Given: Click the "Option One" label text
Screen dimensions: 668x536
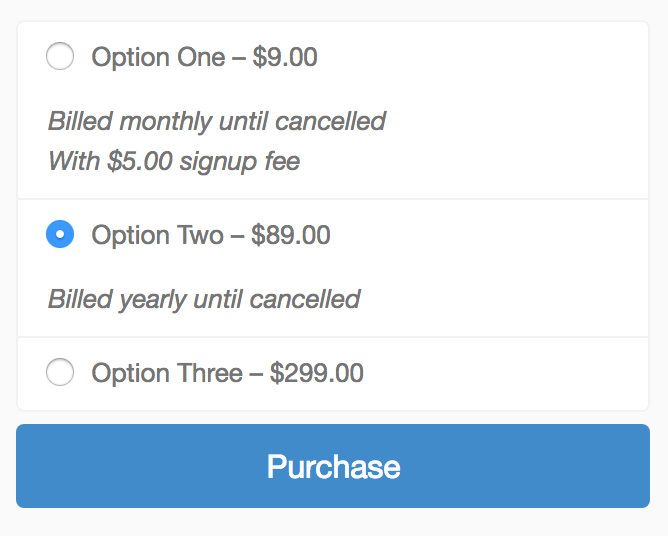Looking at the screenshot, I should (158, 57).
